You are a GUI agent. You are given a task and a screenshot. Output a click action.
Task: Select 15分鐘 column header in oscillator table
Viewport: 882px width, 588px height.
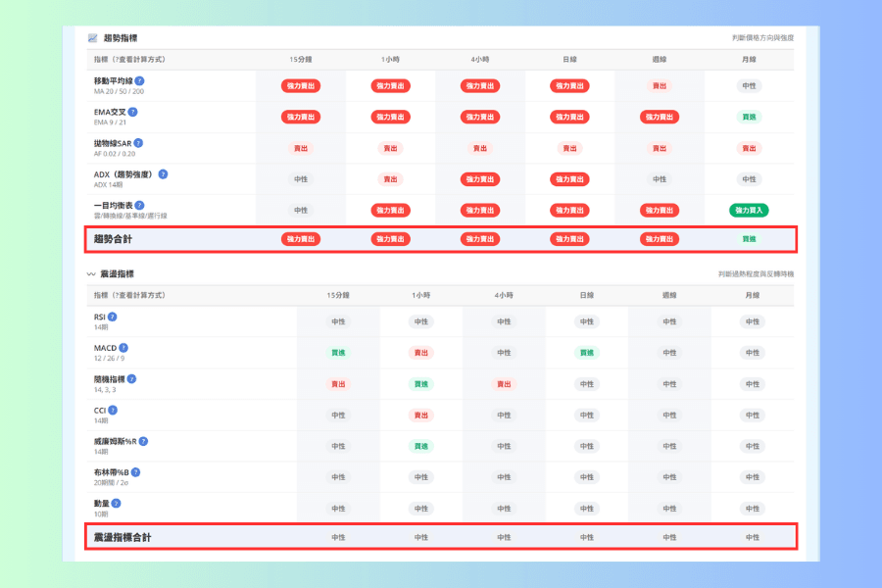[338, 295]
